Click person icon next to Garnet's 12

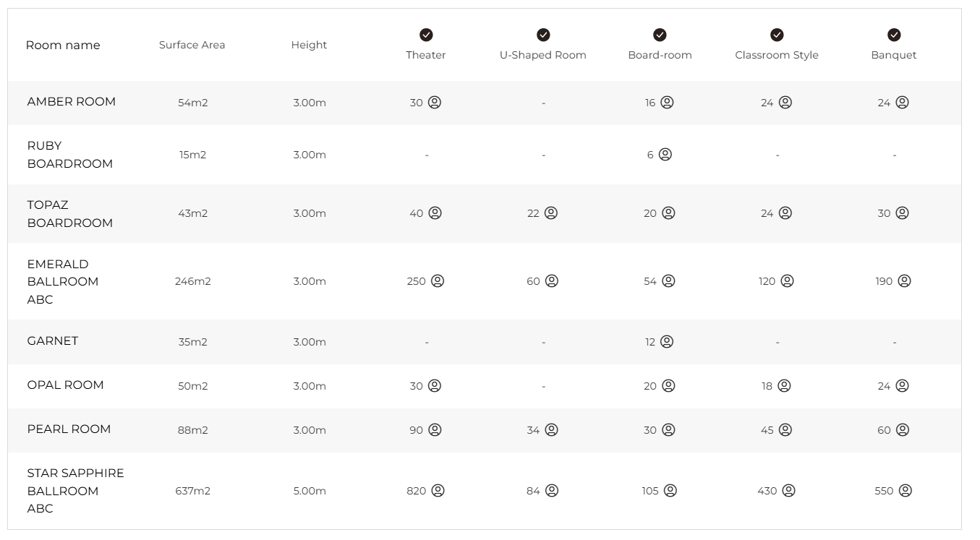pos(667,342)
